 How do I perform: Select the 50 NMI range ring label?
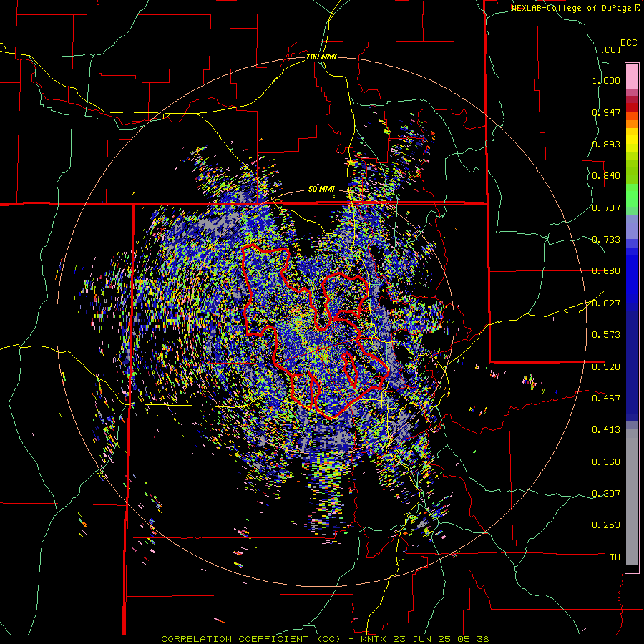(x=321, y=190)
